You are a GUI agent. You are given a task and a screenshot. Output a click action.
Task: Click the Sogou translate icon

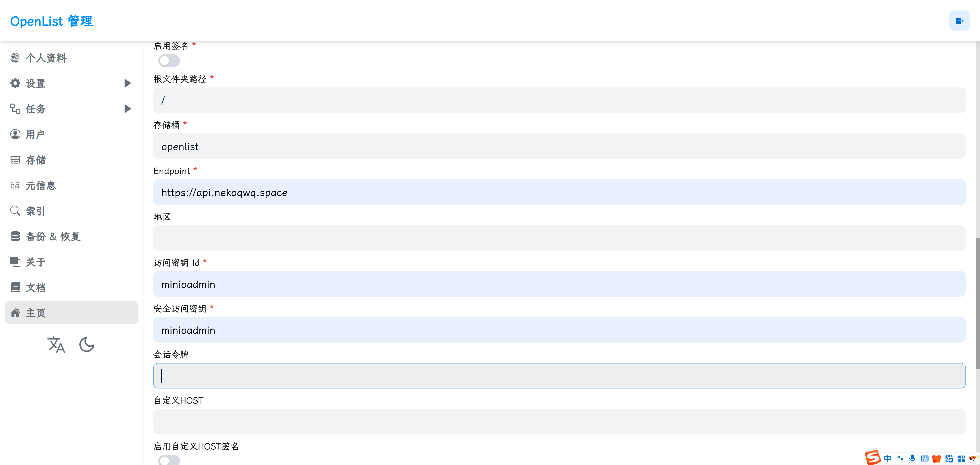point(949,459)
